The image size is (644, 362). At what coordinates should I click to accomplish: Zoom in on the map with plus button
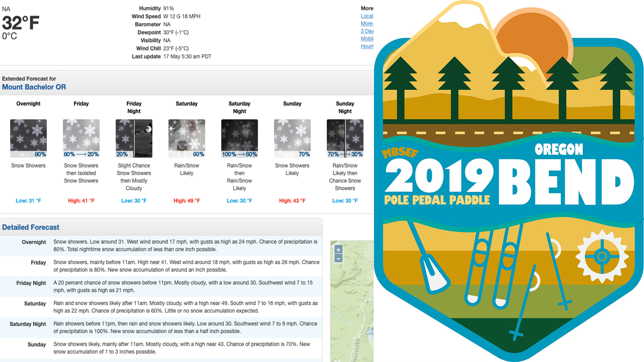[338, 250]
